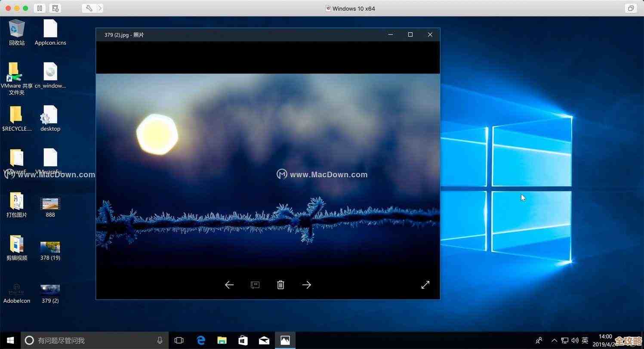
Task: Open Microsoft Edge from the taskbar
Action: pos(201,340)
